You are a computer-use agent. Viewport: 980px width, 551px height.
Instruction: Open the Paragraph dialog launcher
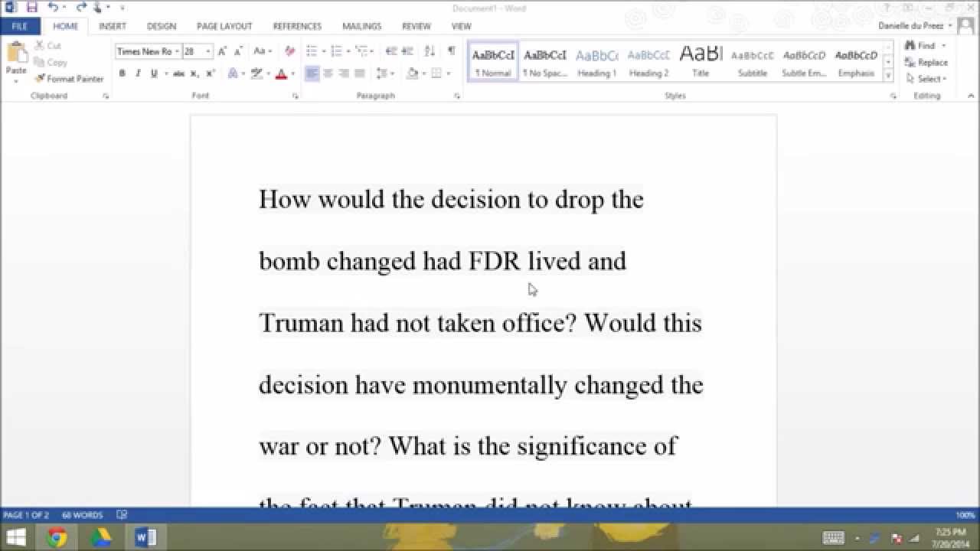coord(457,96)
